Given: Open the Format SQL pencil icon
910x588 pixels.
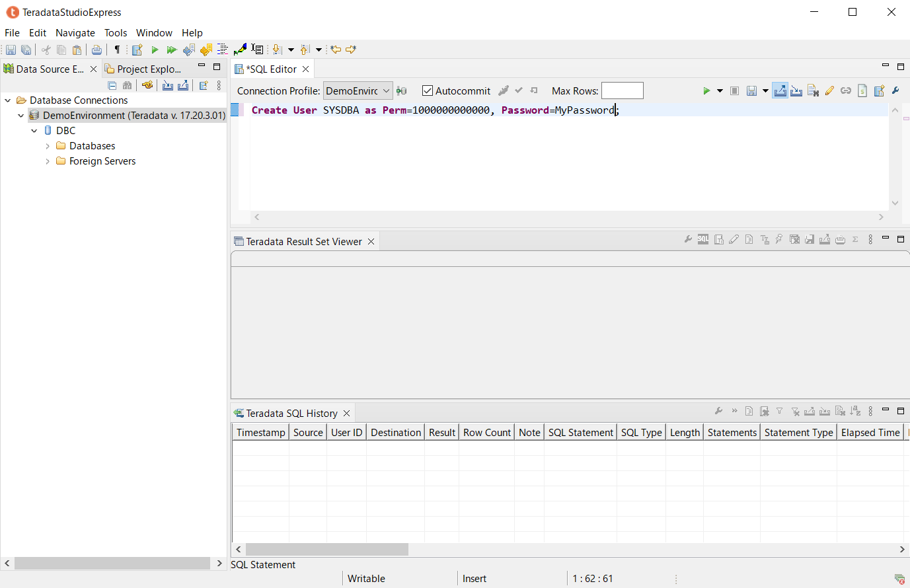Looking at the screenshot, I should pyautogui.click(x=829, y=91).
